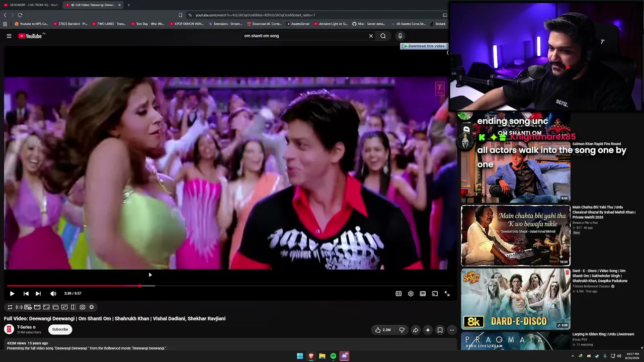644x362 pixels.
Task: Open the T-Series channel avatar
Action: [x=9, y=329]
